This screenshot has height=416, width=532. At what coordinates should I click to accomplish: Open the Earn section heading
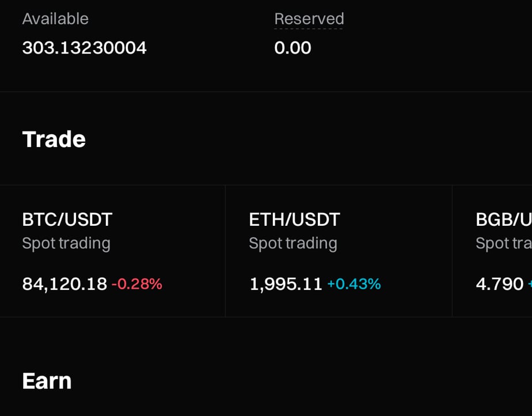tap(47, 381)
